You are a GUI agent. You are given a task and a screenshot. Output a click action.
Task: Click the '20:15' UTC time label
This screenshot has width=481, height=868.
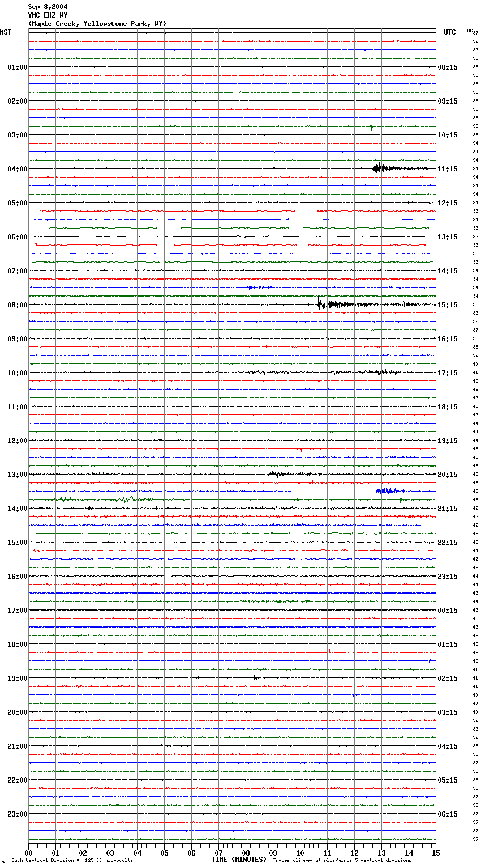point(448,475)
